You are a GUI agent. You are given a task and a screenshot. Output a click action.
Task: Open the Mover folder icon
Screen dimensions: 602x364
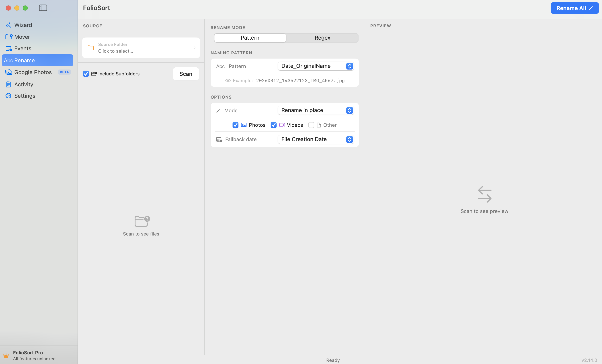point(9,37)
